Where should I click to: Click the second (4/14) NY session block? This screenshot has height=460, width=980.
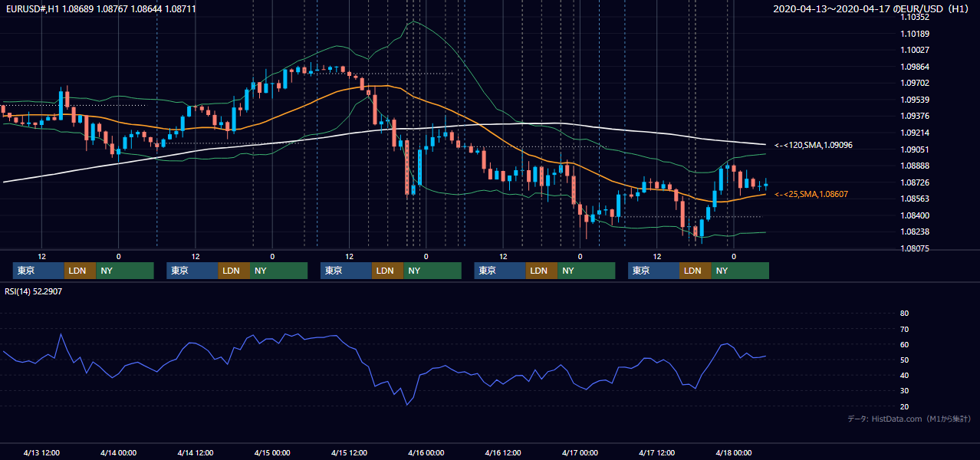click(x=279, y=271)
